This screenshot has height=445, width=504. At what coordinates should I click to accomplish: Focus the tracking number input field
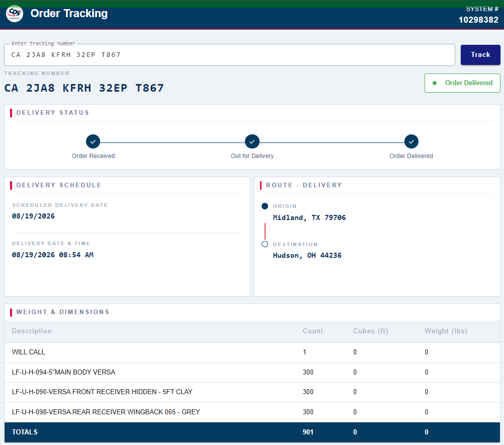coord(229,55)
